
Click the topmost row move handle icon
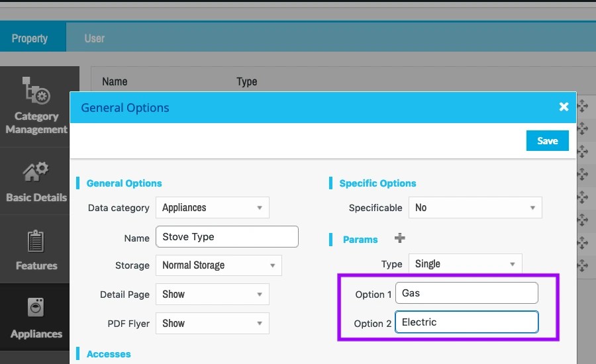pyautogui.click(x=583, y=105)
